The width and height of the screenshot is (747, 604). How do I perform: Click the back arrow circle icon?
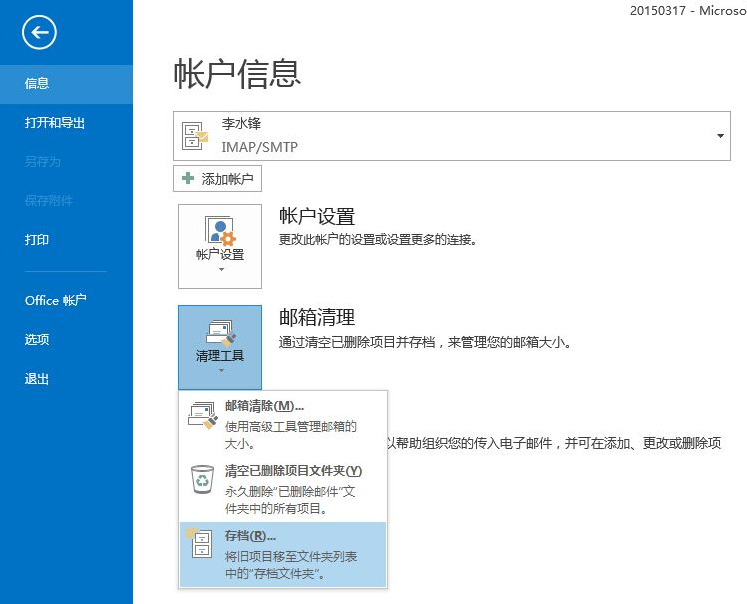[39, 33]
